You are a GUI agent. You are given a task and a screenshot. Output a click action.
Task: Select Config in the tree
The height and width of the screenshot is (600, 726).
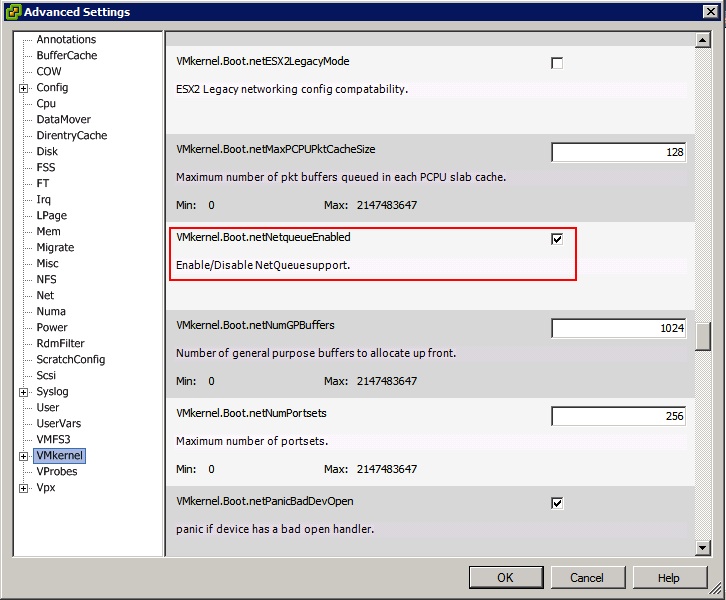pyautogui.click(x=52, y=88)
